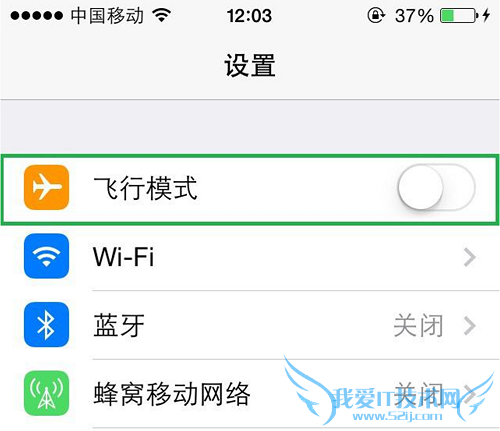The width and height of the screenshot is (500, 431).
Task: Open 蓝牙 settings via its chevron
Action: tap(469, 326)
